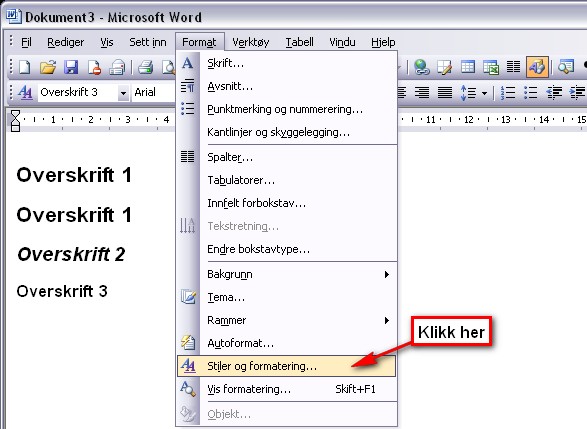Click in the Overskrift 3 style box
This screenshot has width=587, height=429.
click(77, 92)
